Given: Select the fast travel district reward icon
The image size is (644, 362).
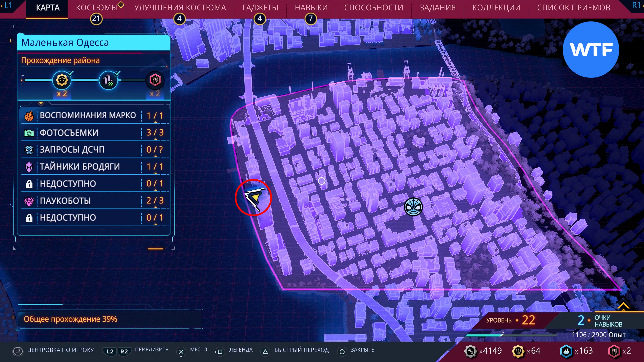Looking at the screenshot, I should pyautogui.click(x=108, y=80).
